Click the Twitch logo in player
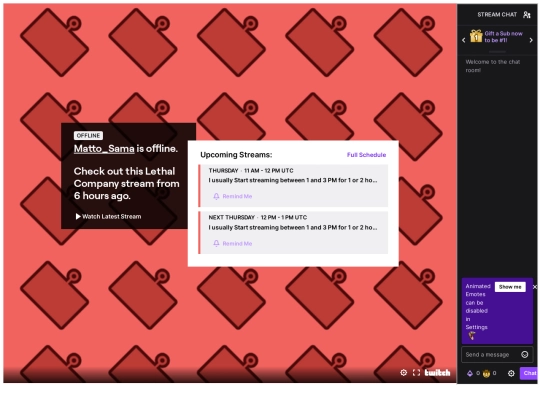The height and width of the screenshot is (405, 540). click(437, 372)
